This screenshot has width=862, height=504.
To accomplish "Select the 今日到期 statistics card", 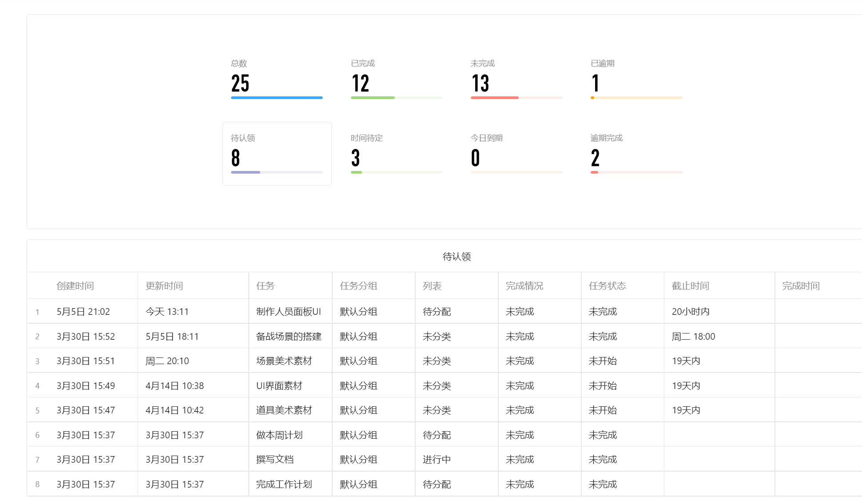I will 516,153.
